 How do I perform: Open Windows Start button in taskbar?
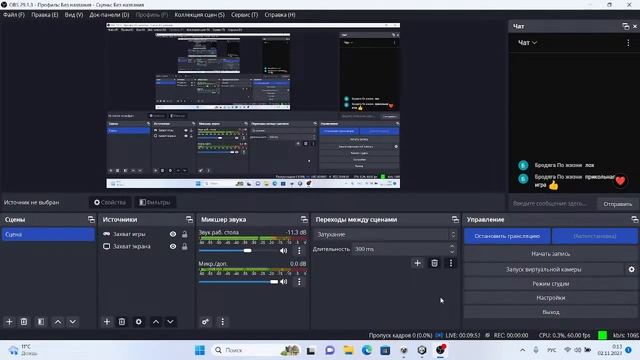[x=200, y=350]
